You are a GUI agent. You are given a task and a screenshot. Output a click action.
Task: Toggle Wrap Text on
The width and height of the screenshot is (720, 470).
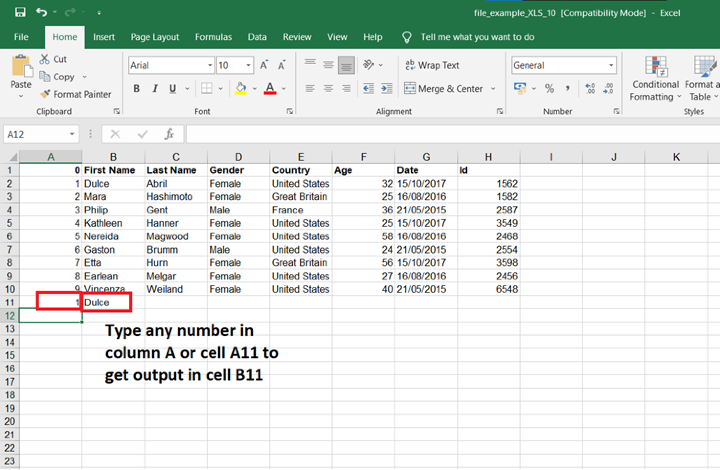coord(431,65)
